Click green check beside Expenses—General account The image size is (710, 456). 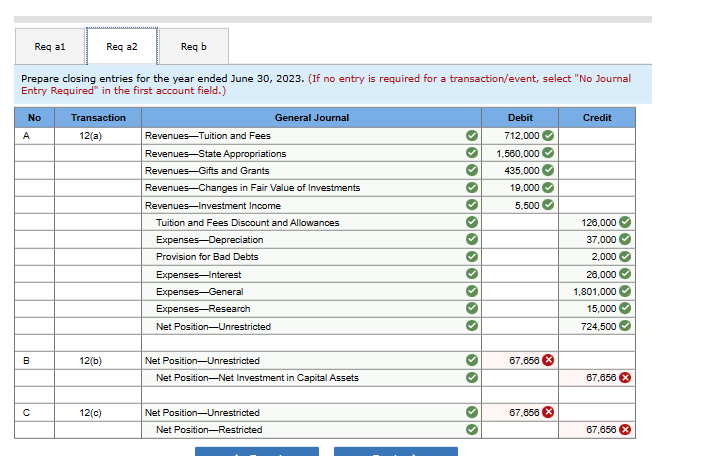tap(472, 291)
